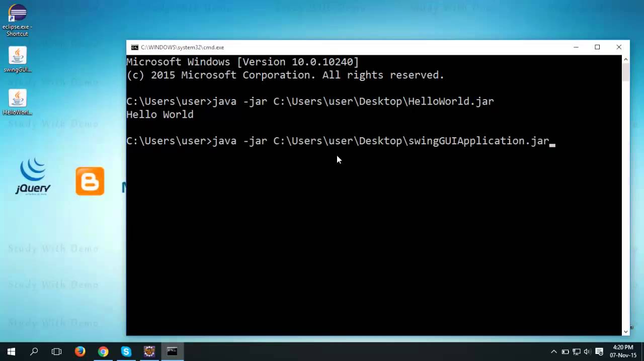Click the Microsoft Corporation copyright line
Viewport: 644px width, 361px height.
click(285, 75)
